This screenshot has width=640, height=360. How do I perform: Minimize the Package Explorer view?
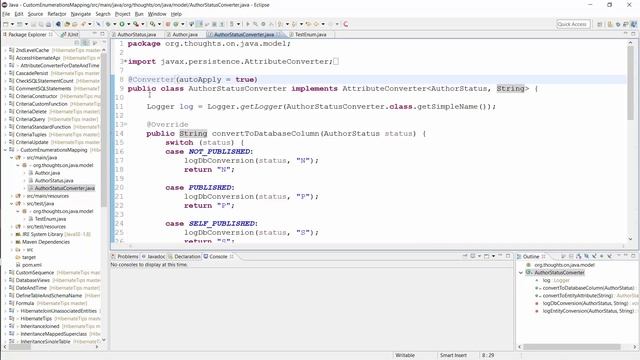click(x=95, y=34)
